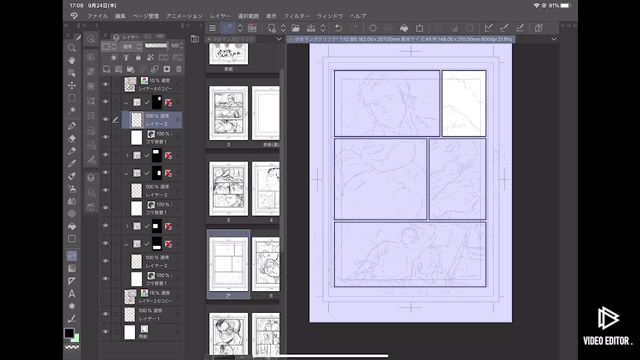Delete layer with trash can icon
This screenshot has width=640, height=360.
[x=178, y=69]
